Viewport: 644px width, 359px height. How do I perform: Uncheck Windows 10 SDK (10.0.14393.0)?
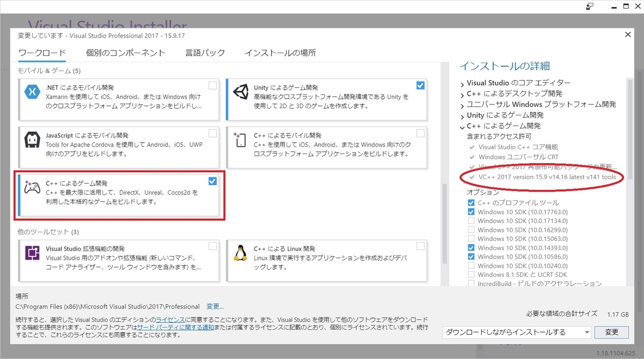click(x=471, y=247)
